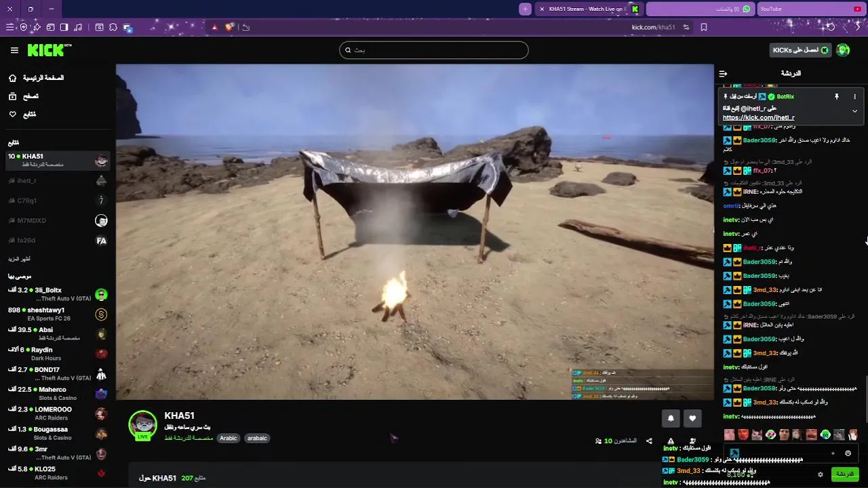
Task: Click the Kick search field
Action: coord(434,50)
